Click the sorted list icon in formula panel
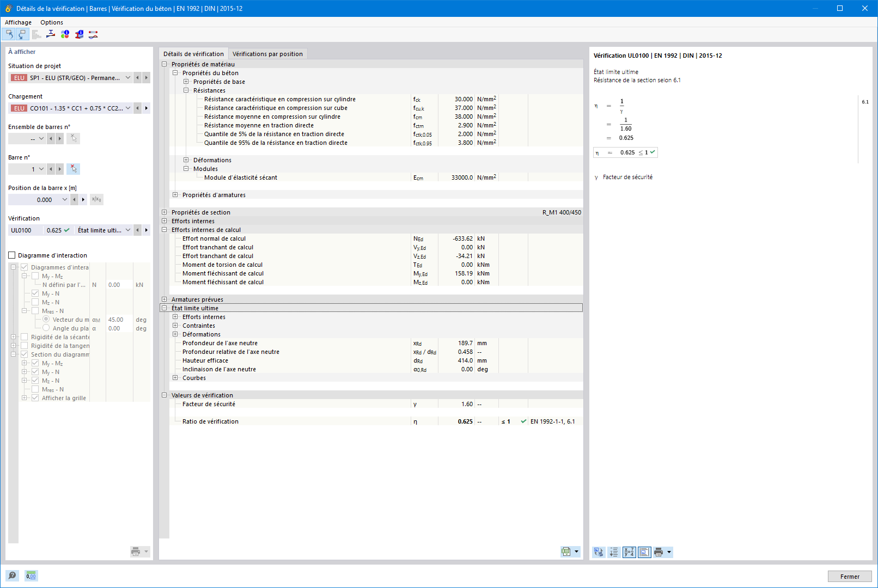Screen dimensions: 878x588 (614, 552)
